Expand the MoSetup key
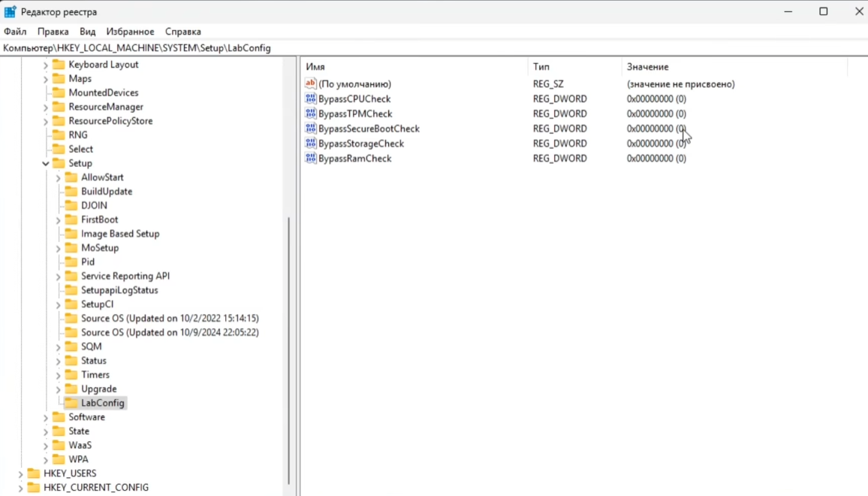 tap(59, 248)
